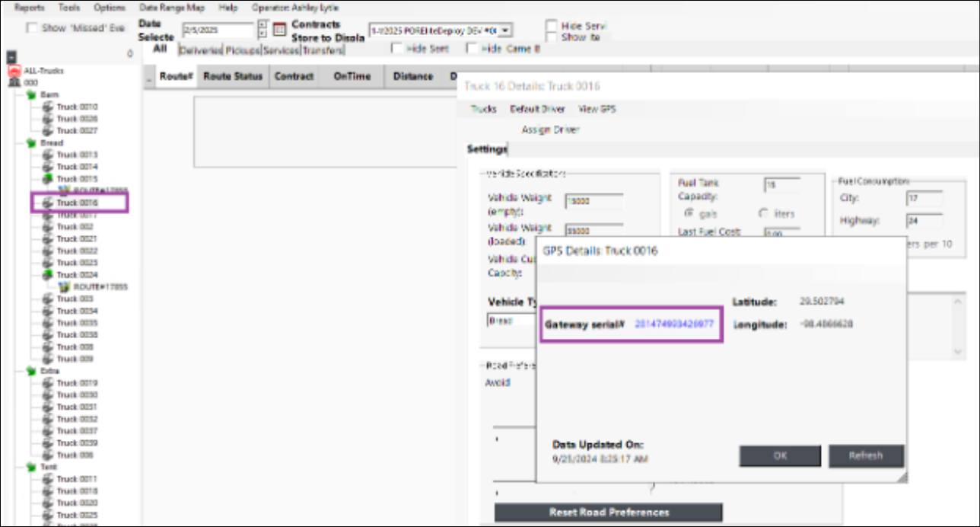The image size is (980, 527).
Task: Click the Refresh button in GPS Details
Action: [x=866, y=455]
